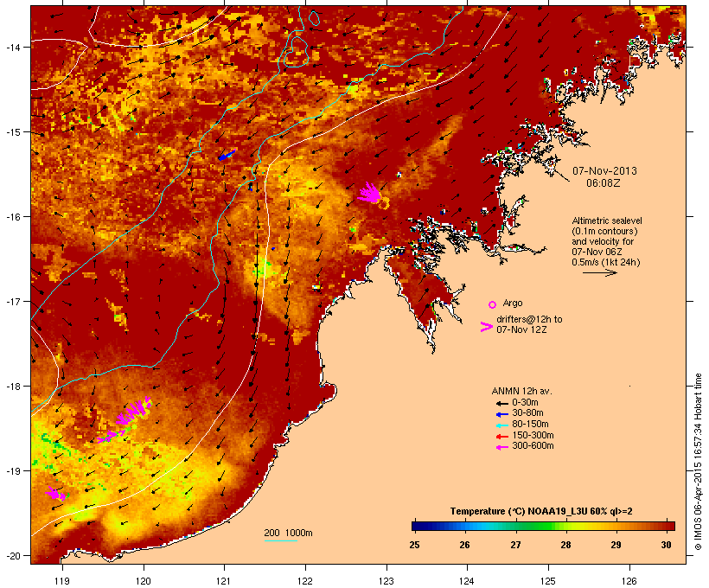
Task: Click the 'Altimetric sealevel' caption text
Action: (607, 220)
